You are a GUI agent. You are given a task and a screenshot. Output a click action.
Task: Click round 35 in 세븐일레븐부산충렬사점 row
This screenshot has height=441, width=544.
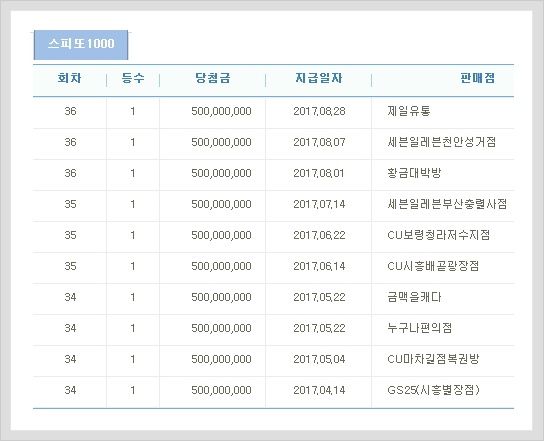70,204
